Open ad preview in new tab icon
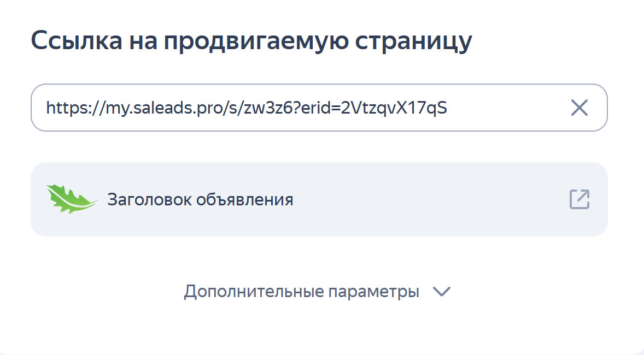Image resolution: width=644 pixels, height=355 pixels. [579, 199]
